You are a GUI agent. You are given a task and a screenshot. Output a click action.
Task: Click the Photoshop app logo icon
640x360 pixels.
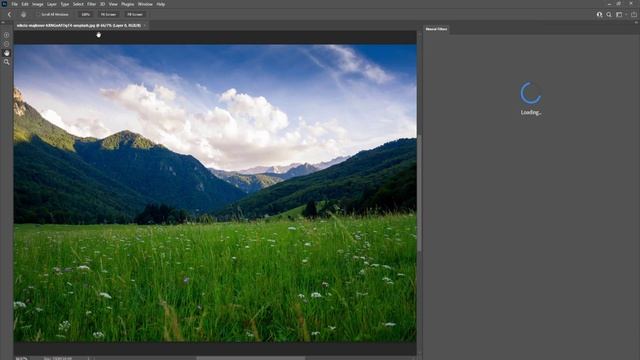(x=4, y=4)
